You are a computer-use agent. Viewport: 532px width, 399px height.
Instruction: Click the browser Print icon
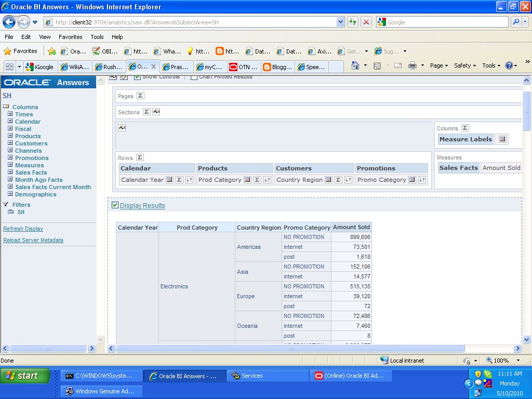[x=412, y=65]
